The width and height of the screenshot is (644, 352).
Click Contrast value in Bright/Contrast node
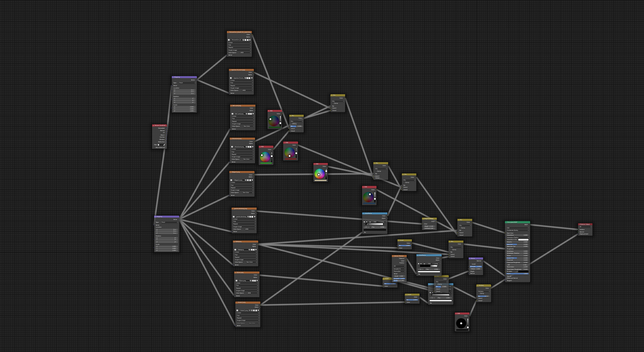pos(430,228)
